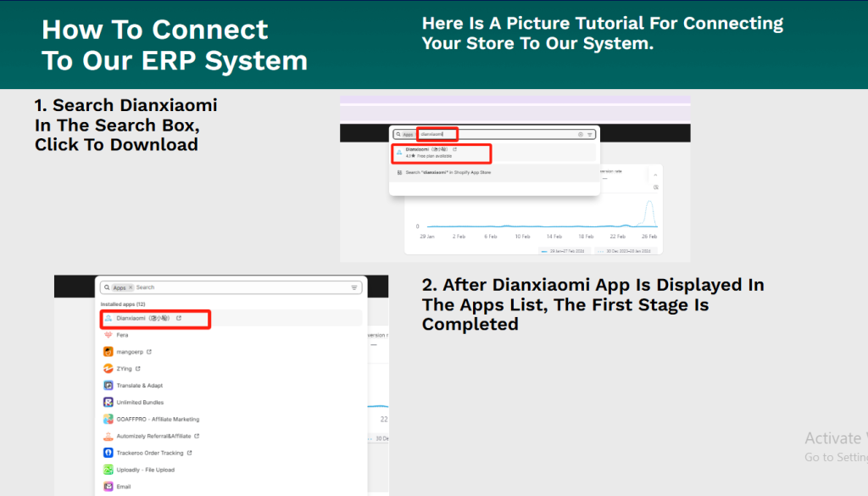Open the Unlimited Bundles app icon
Image resolution: width=868 pixels, height=496 pixels.
point(108,402)
